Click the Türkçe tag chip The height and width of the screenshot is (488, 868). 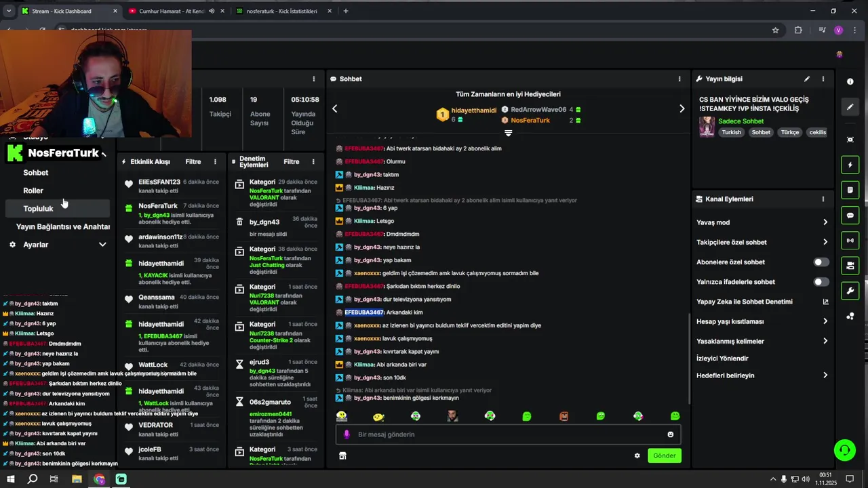pyautogui.click(x=790, y=132)
